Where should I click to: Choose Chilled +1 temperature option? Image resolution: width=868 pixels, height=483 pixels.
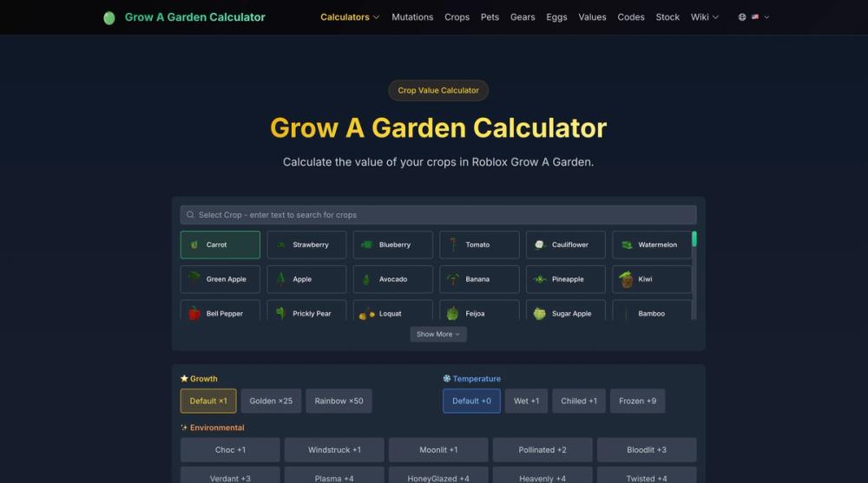click(x=578, y=401)
